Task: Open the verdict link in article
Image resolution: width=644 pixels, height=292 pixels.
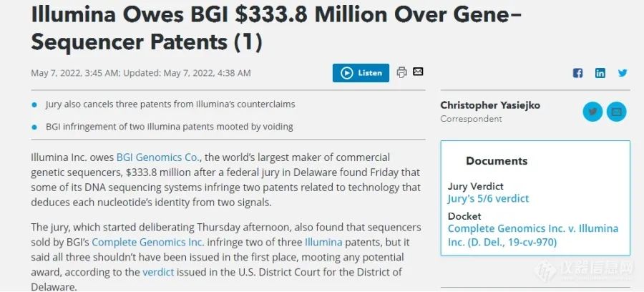Action: 158,272
